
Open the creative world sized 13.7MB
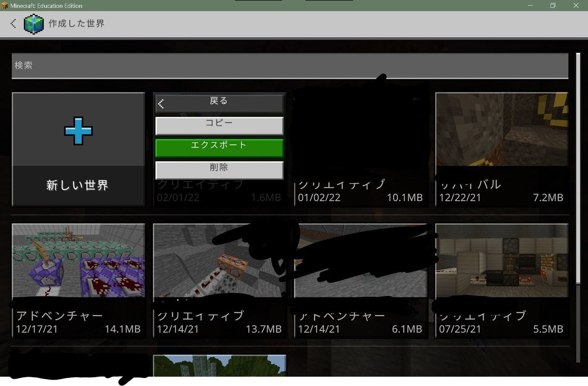pos(219,281)
